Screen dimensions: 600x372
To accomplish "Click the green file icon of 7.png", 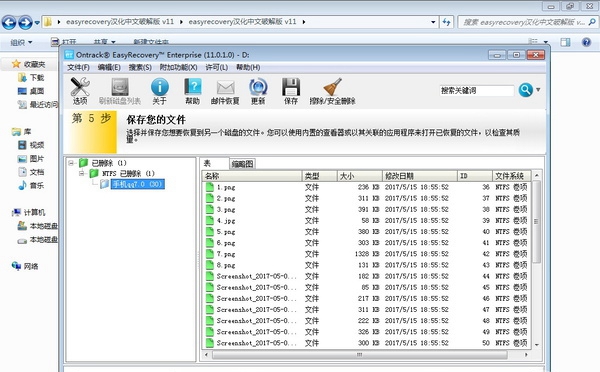I will click(x=209, y=254).
